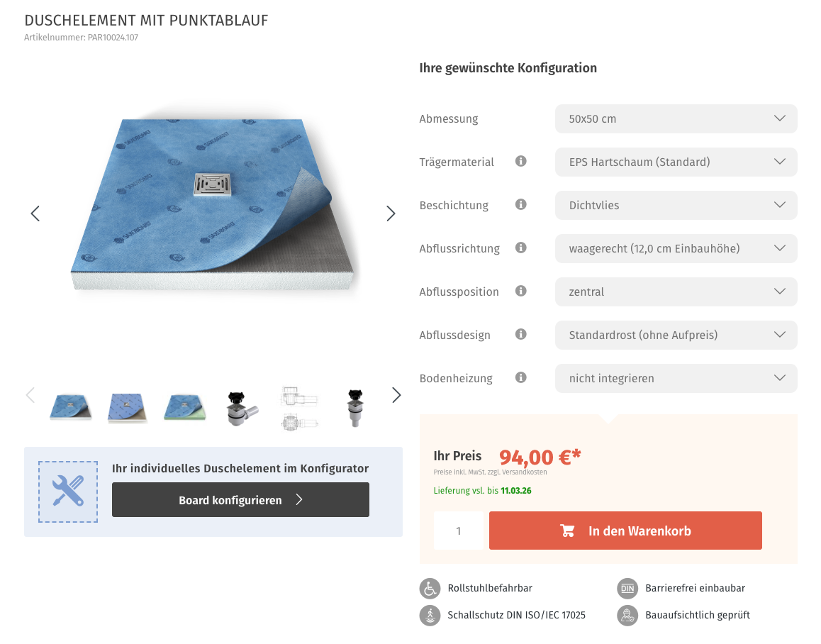Screen dimensions: 821x644
Task: Open the Trägermaterial info tooltip icon
Action: [521, 161]
